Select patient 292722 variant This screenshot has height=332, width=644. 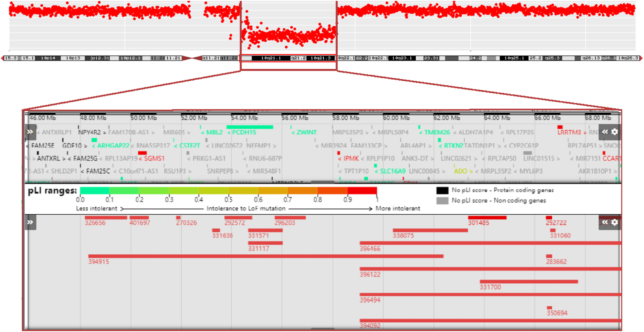pos(549,218)
